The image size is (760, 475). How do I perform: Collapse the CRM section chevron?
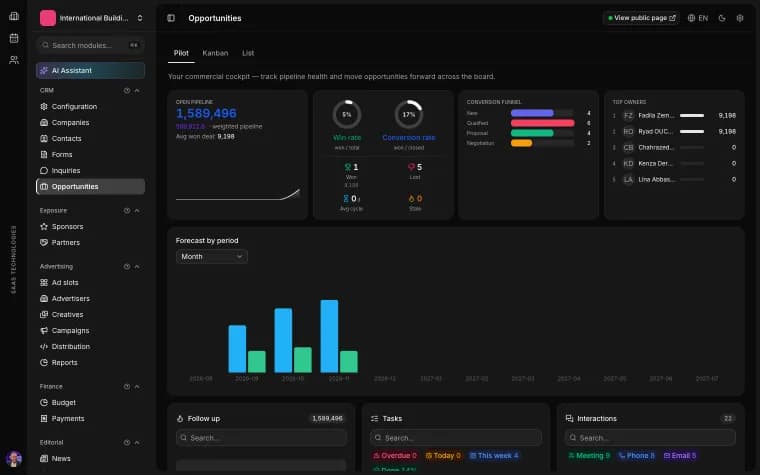pyautogui.click(x=137, y=91)
